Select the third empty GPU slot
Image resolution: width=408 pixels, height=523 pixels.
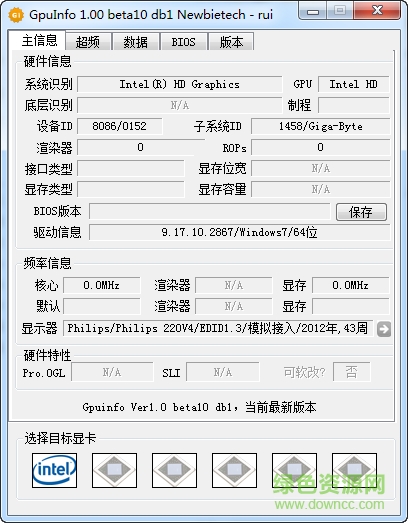pos(174,470)
